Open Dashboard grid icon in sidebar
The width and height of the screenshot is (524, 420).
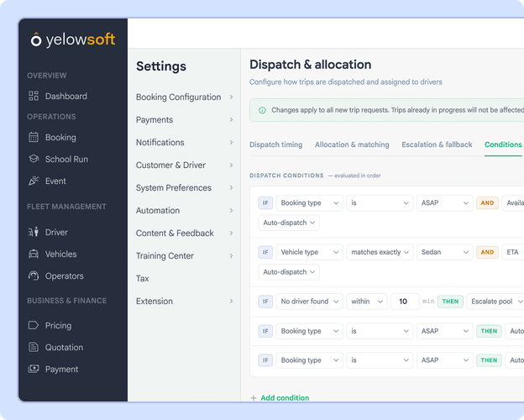click(34, 96)
